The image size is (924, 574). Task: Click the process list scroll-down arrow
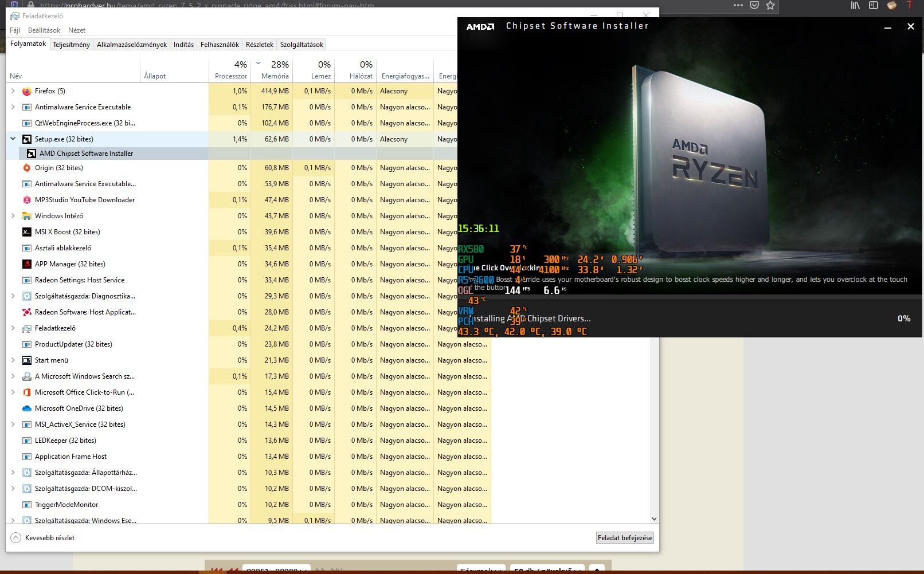pos(655,519)
